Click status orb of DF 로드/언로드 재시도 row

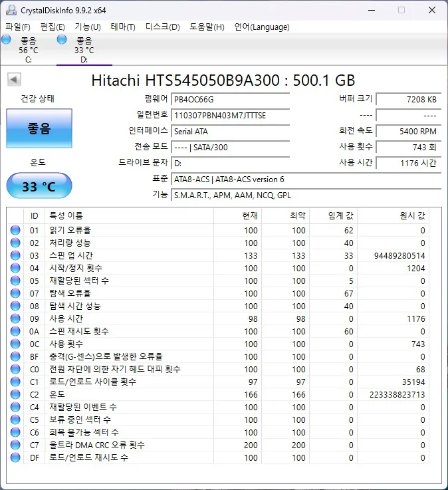(x=15, y=457)
